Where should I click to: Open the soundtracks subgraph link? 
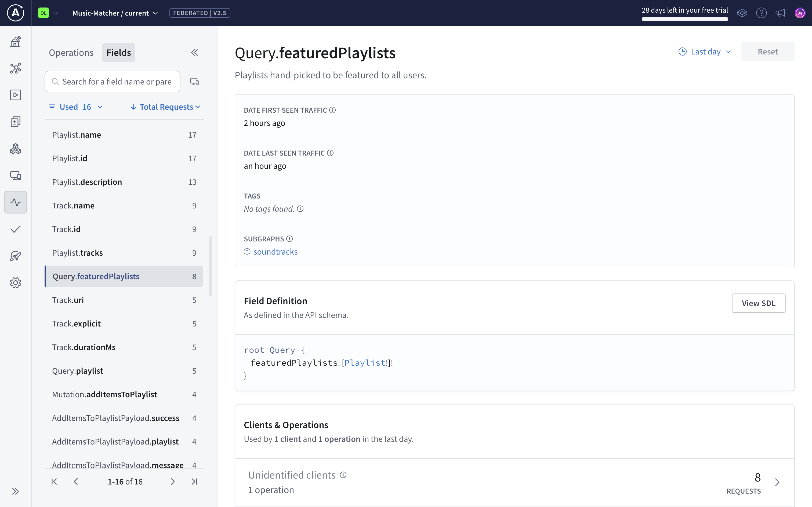275,252
